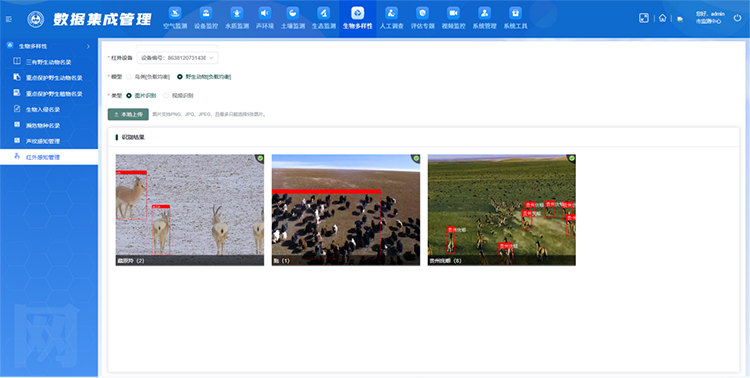Open the 红外设备 device number dropdown
The height and width of the screenshot is (378, 750).
point(177,58)
